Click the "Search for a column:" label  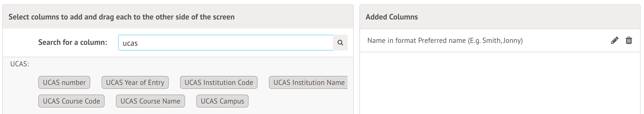coord(73,42)
